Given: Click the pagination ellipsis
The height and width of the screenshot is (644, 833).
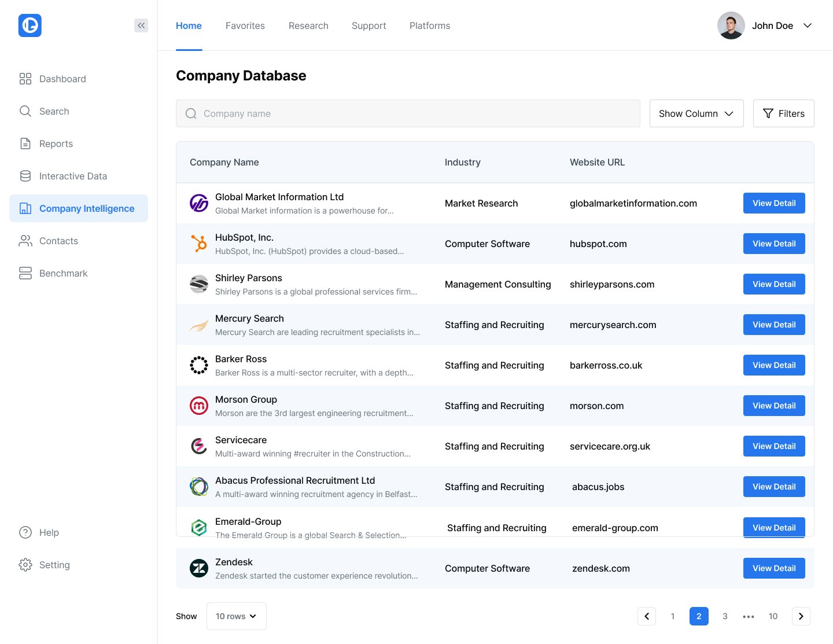Looking at the screenshot, I should click(749, 617).
